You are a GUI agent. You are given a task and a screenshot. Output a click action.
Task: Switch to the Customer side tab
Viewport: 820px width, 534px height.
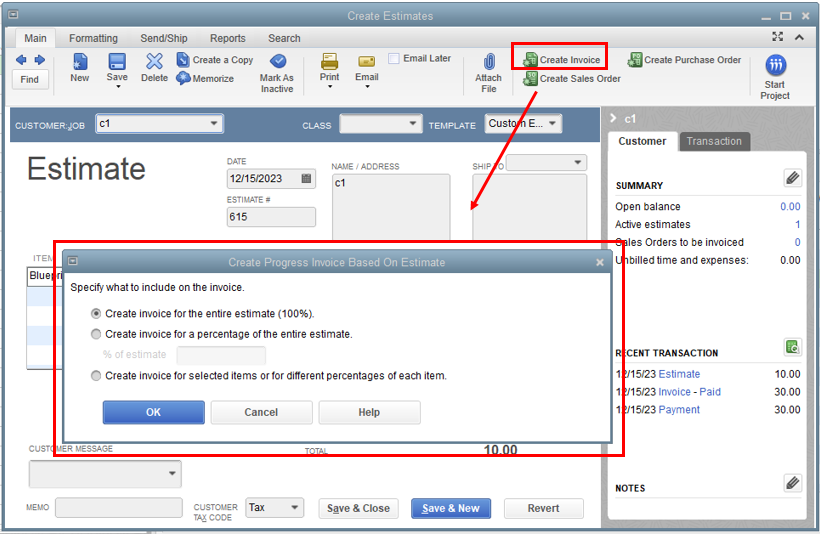coord(642,141)
